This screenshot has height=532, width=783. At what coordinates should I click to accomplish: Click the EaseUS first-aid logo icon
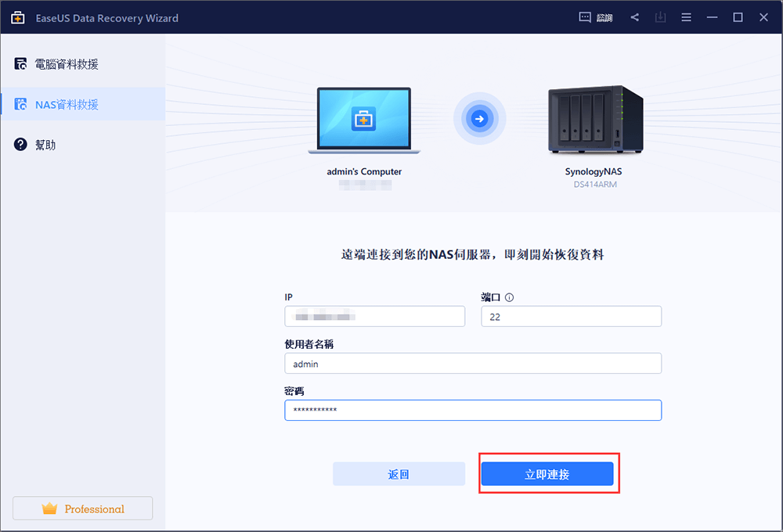[18, 18]
